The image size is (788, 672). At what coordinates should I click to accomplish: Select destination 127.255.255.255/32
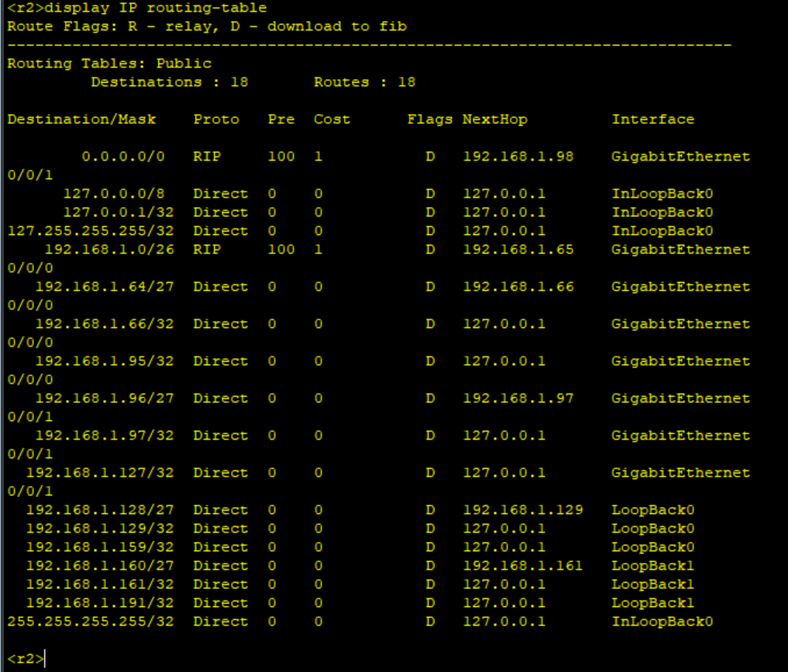pyautogui.click(x=91, y=231)
